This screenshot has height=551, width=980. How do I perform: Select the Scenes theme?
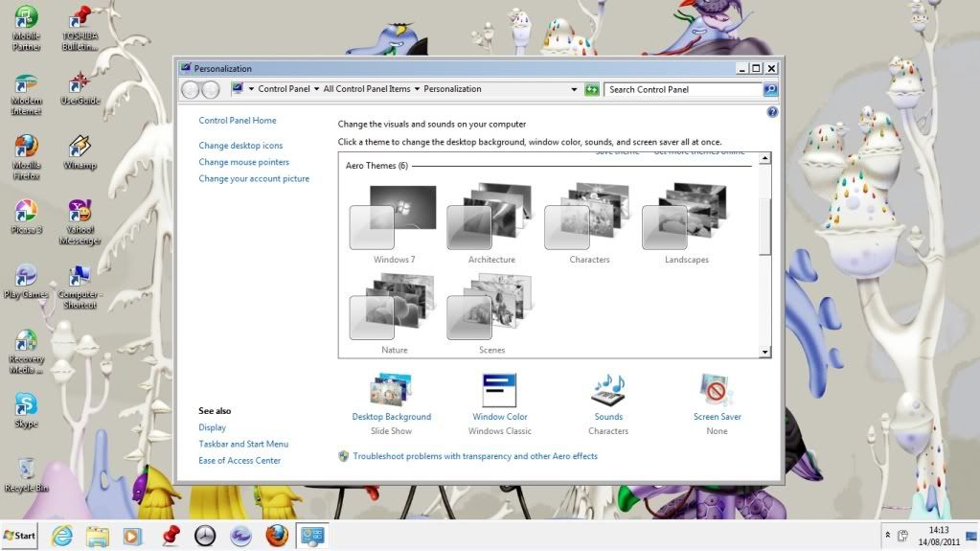click(x=491, y=314)
